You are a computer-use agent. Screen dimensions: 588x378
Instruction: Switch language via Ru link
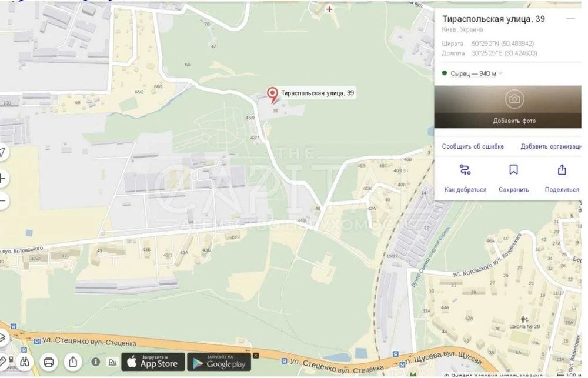coord(112,362)
